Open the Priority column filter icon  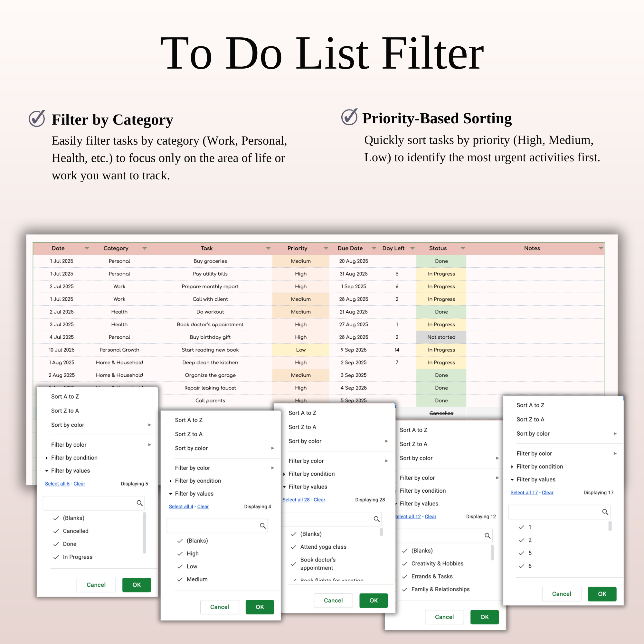(x=326, y=249)
